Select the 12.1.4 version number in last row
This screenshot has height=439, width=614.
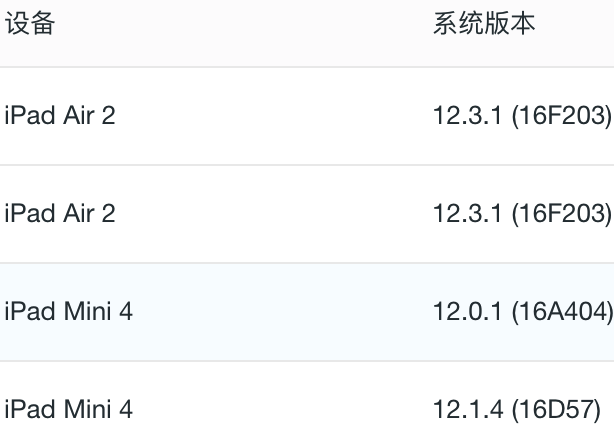tap(468, 410)
